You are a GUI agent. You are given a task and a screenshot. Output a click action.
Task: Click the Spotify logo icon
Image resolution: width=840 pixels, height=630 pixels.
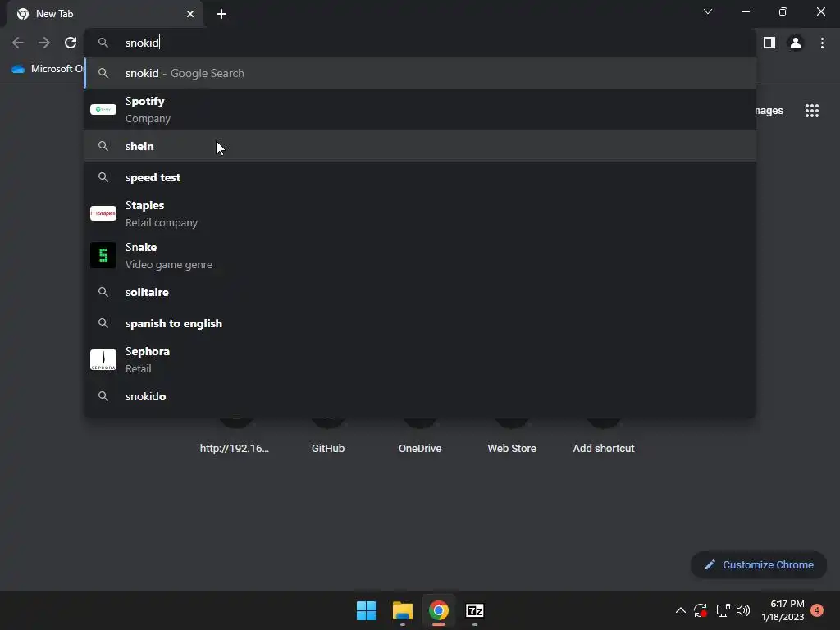tap(103, 110)
